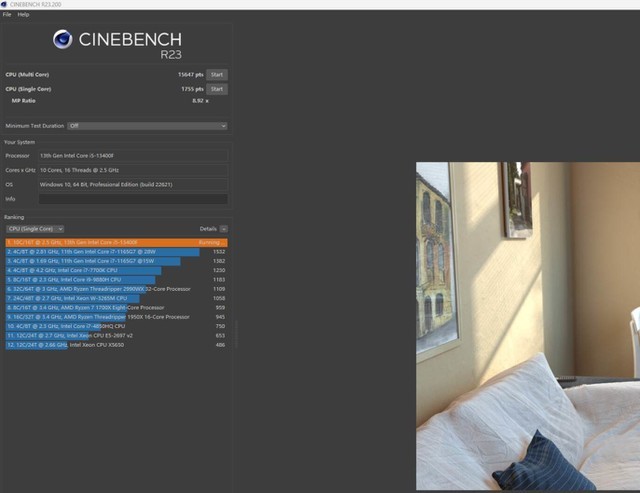Select the Ryzen 7 1700X ranking row
The image size is (640, 493).
point(116,308)
